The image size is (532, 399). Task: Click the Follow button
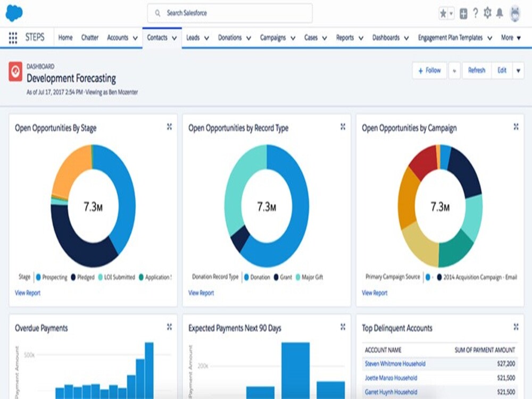(x=429, y=70)
